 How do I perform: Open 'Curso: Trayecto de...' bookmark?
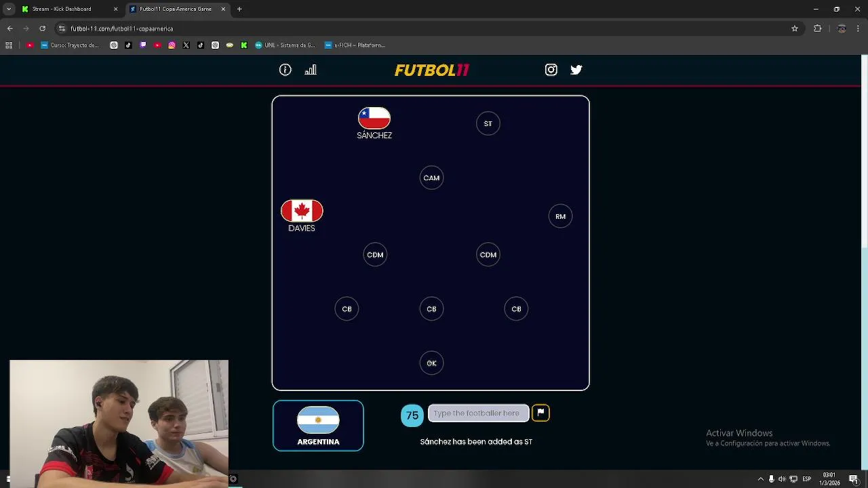70,45
